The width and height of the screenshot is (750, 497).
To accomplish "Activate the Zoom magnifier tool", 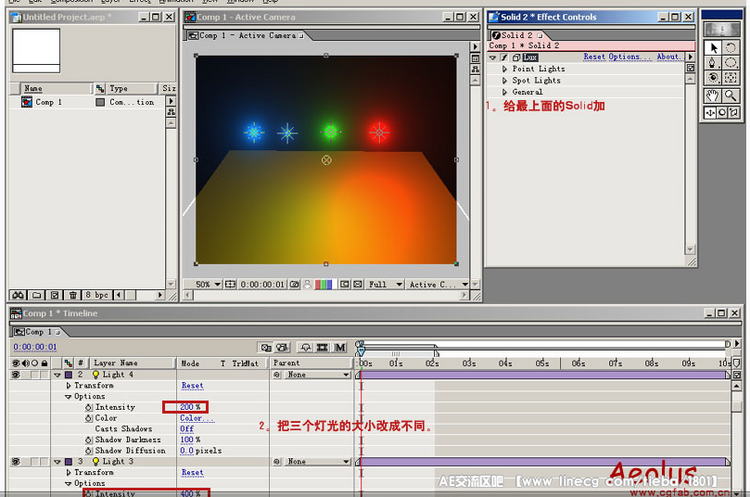I will click(730, 96).
